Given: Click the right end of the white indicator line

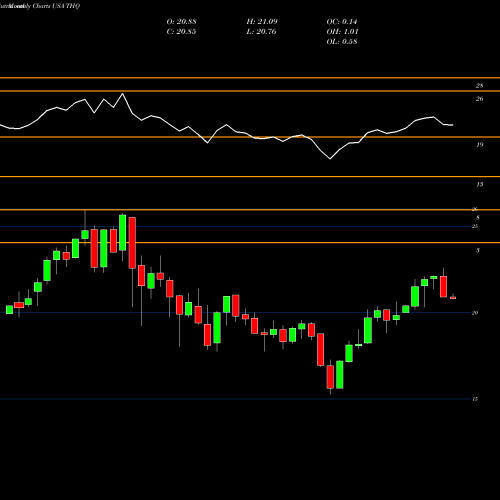Looking at the screenshot, I should 452,125.
